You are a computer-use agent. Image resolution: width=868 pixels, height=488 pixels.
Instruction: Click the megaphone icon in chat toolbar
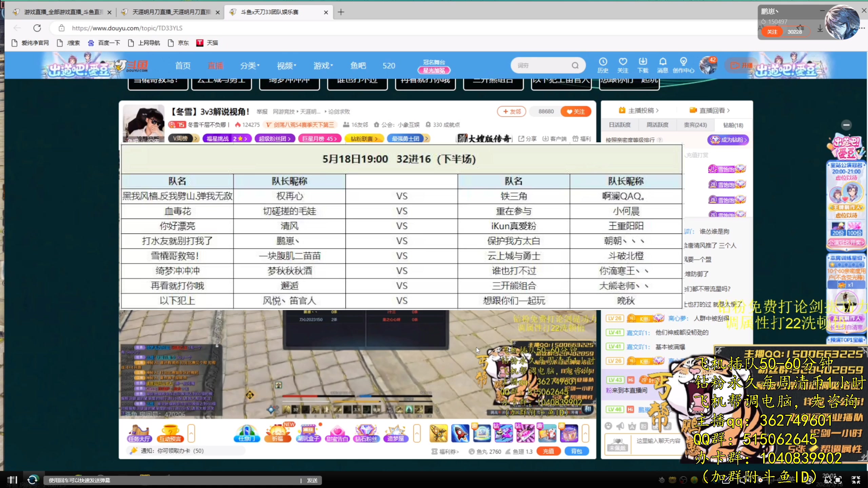[620, 426]
